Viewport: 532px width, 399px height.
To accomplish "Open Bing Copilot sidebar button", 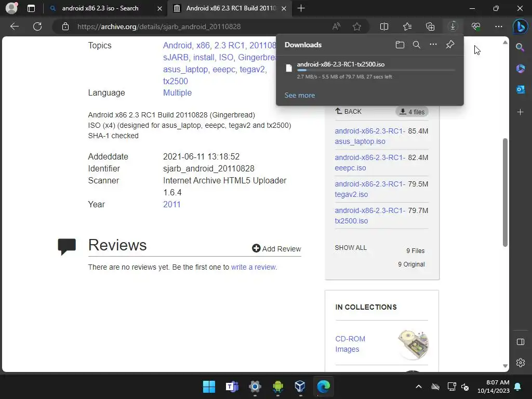I will 520,27.
